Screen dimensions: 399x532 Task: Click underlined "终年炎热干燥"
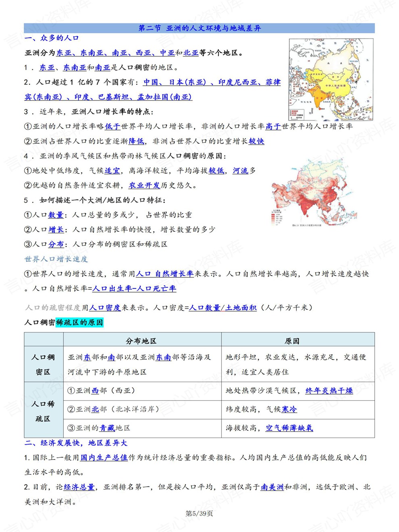(329, 391)
